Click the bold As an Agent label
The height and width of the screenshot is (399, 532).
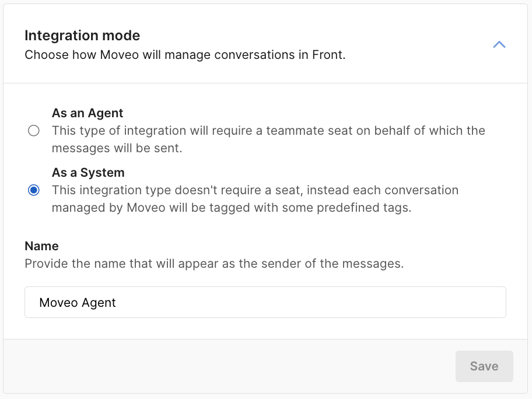[x=87, y=113]
